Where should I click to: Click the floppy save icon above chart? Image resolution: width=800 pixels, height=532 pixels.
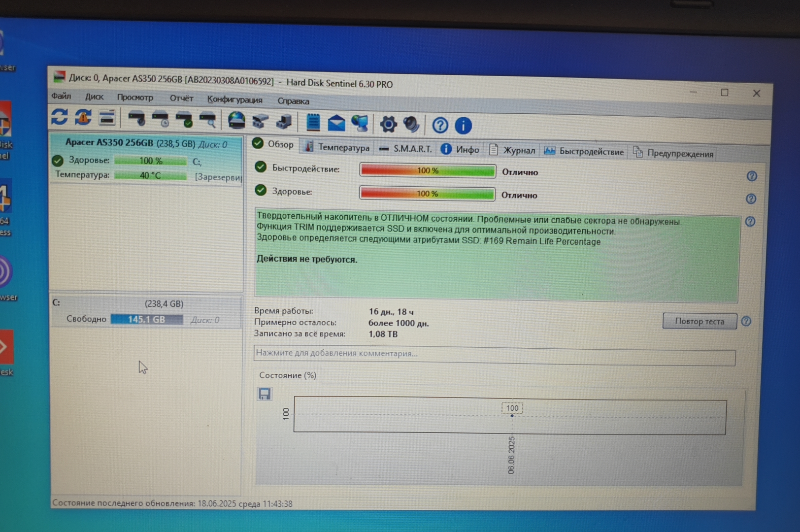(265, 394)
